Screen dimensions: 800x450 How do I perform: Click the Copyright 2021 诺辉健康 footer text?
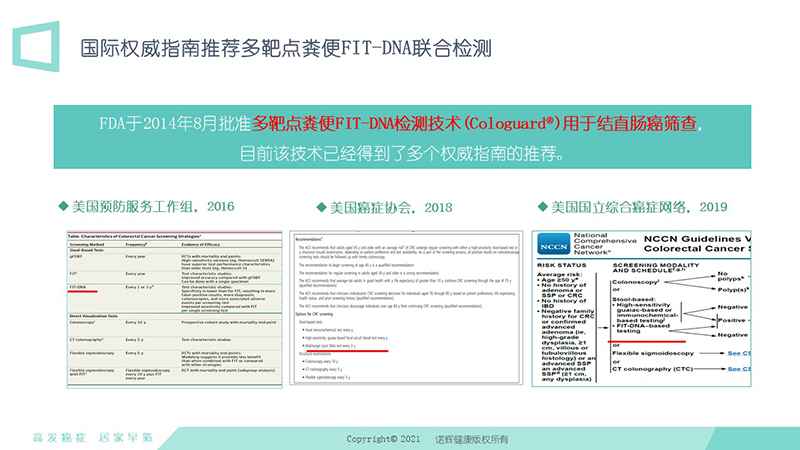coord(427,437)
